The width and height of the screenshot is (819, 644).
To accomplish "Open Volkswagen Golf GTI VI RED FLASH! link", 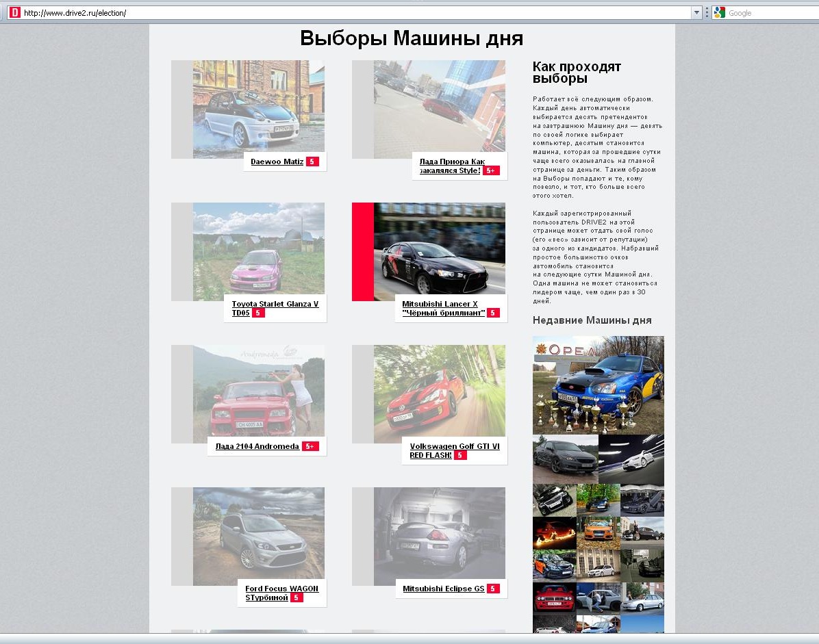I will (x=455, y=451).
